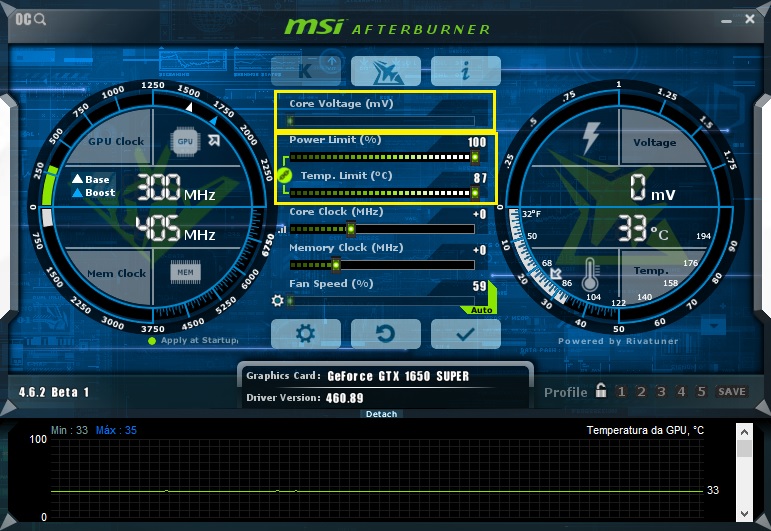This screenshot has height=531, width=771.
Task: Click the core clock curve editor icon
Action: click(282, 229)
